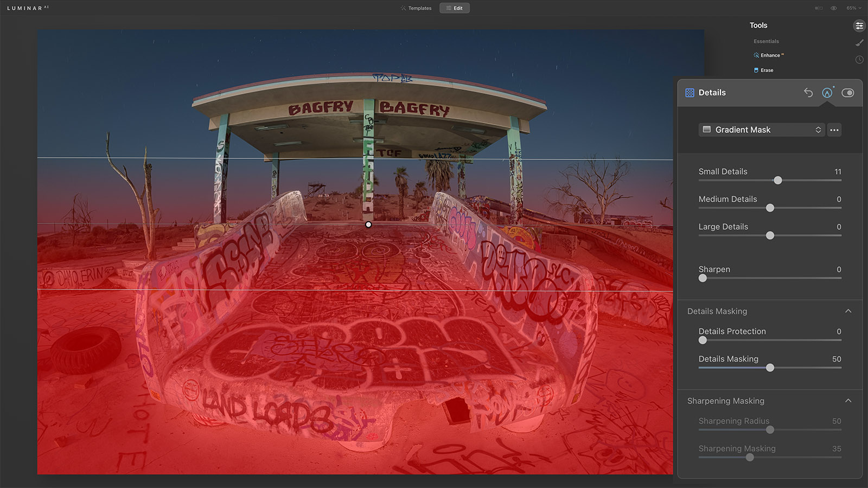The height and width of the screenshot is (488, 868).
Task: Click the before/after compare icon
Action: pyautogui.click(x=819, y=8)
